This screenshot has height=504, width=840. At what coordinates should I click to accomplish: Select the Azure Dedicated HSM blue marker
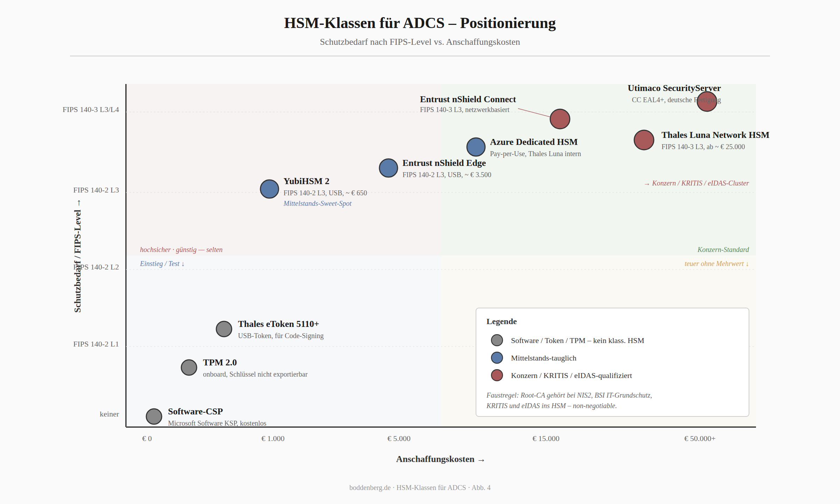coord(476,147)
